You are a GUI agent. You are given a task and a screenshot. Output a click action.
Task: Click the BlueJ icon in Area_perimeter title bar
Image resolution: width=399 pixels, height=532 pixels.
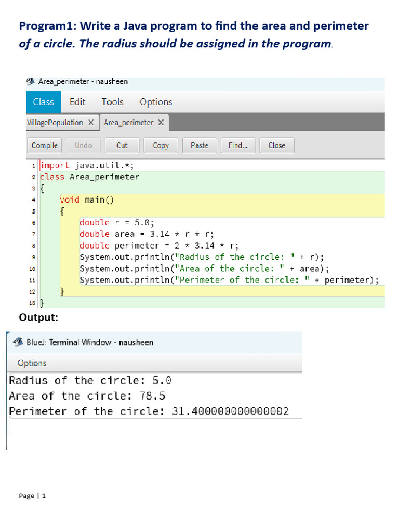[31, 82]
